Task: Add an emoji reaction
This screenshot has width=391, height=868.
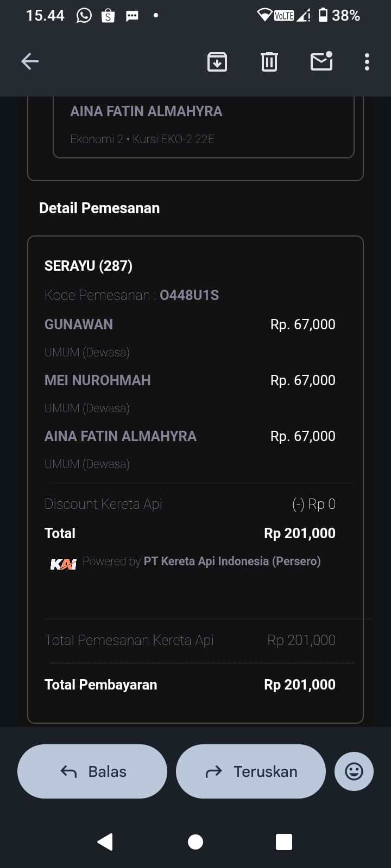Action: click(354, 771)
